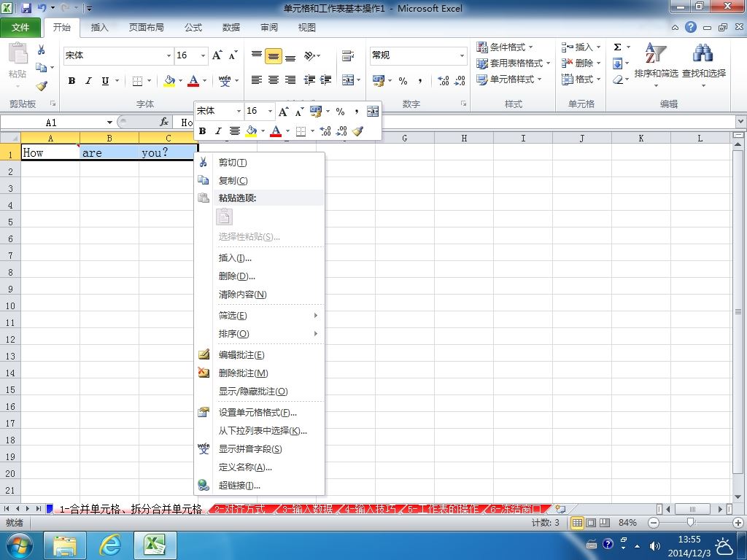The height and width of the screenshot is (560, 747).
Task: Click the ribbon Align Right icon
Action: 290,80
